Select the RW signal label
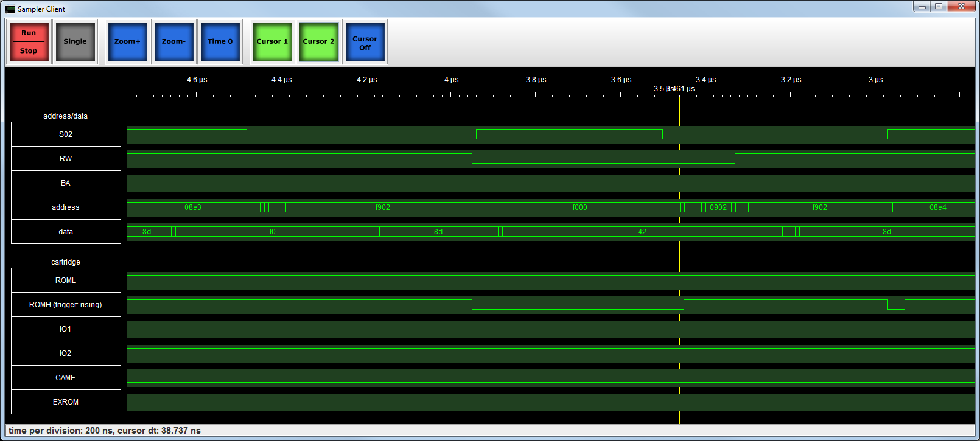980x441 pixels. pos(66,159)
